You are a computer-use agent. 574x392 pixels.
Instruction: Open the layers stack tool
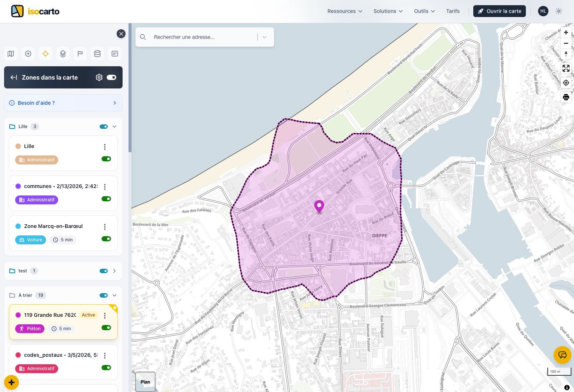[63, 54]
